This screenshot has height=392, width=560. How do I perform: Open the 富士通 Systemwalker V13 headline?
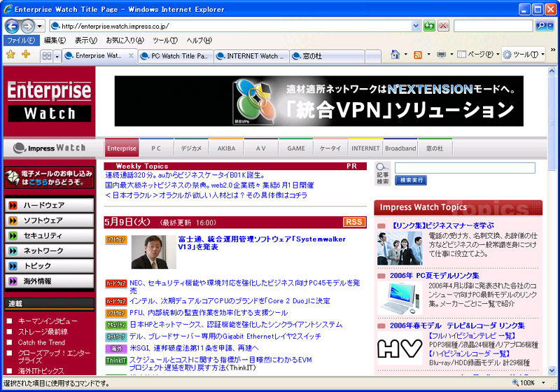[x=261, y=243]
